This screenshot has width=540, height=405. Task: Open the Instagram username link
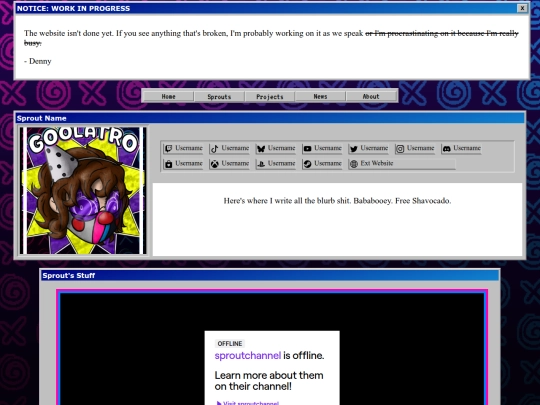[x=415, y=148]
